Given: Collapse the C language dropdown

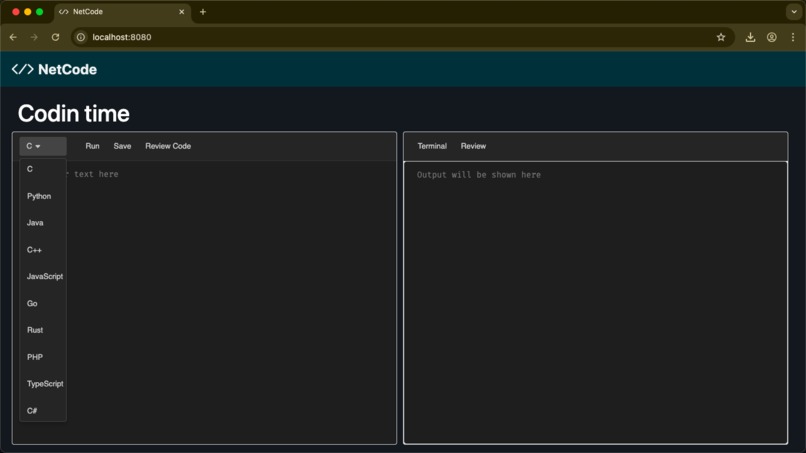Looking at the screenshot, I should pyautogui.click(x=43, y=146).
